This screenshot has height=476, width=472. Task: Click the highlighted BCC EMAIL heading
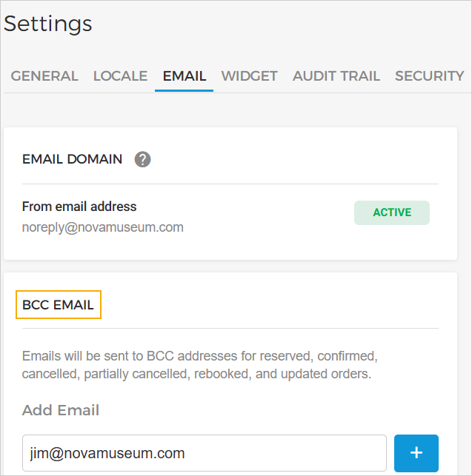tap(59, 305)
